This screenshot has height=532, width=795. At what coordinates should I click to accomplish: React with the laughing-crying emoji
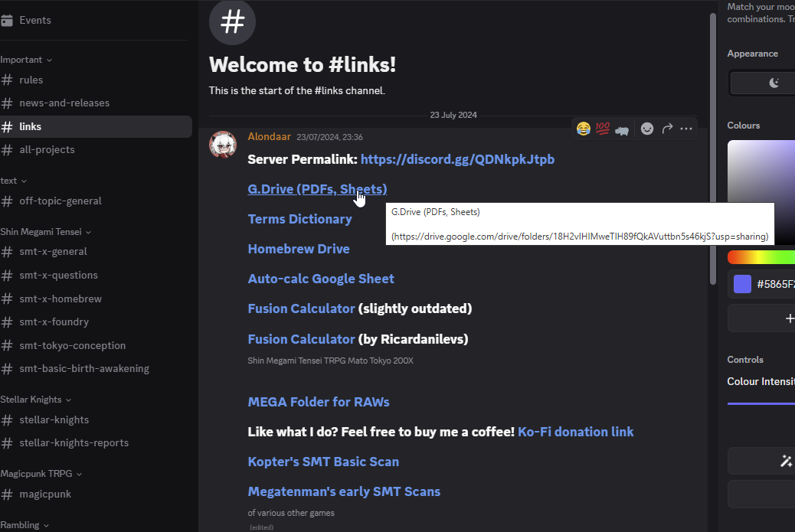[x=583, y=129]
